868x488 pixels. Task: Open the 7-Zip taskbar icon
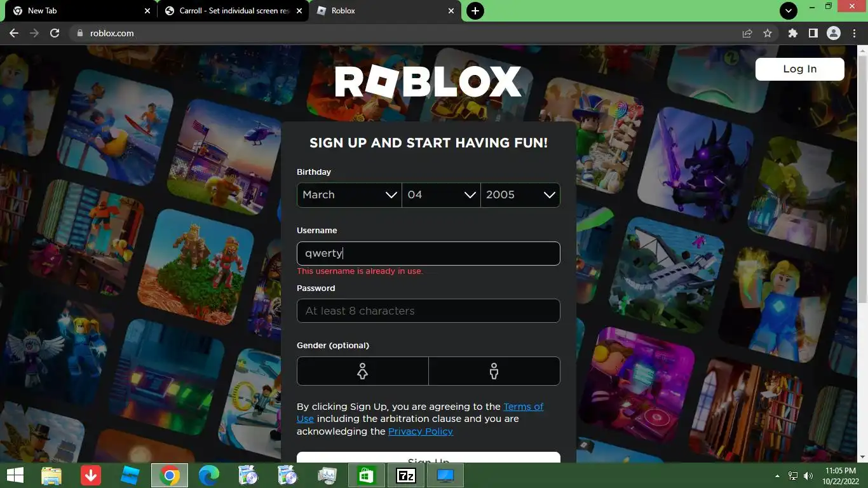coord(406,475)
